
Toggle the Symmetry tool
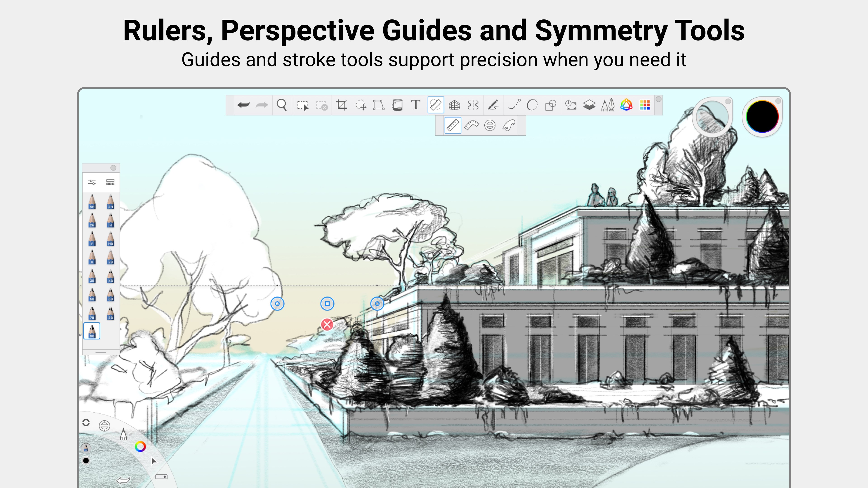pos(473,105)
